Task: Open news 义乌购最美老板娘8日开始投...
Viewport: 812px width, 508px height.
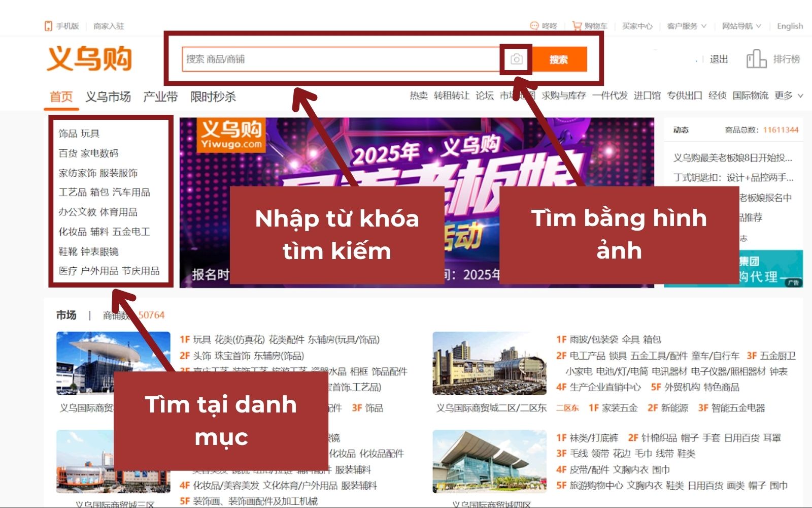Action: click(733, 158)
